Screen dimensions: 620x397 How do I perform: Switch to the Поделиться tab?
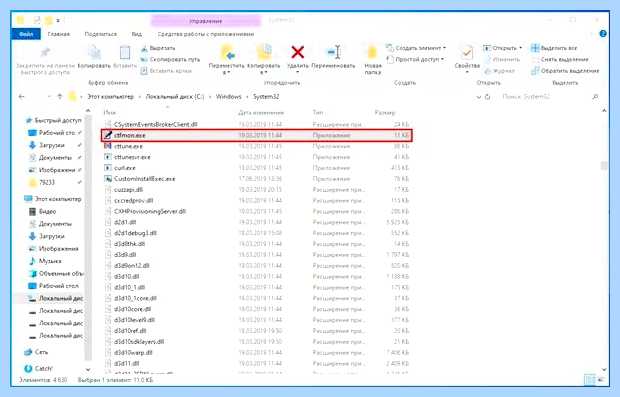(100, 34)
